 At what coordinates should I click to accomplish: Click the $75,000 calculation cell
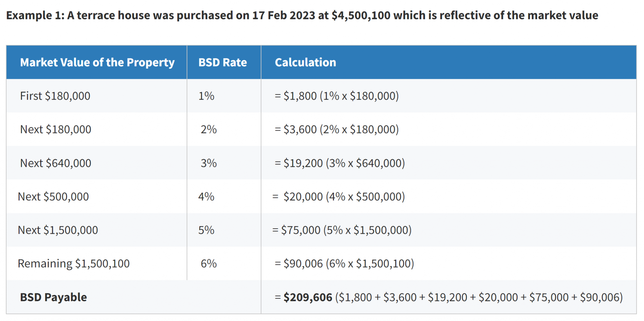pyautogui.click(x=342, y=230)
